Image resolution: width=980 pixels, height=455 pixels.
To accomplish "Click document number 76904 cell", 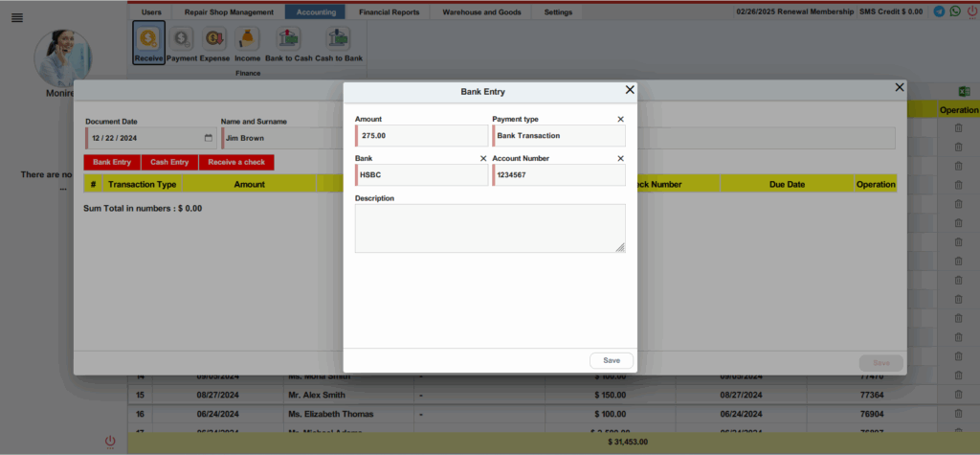I will 871,414.
